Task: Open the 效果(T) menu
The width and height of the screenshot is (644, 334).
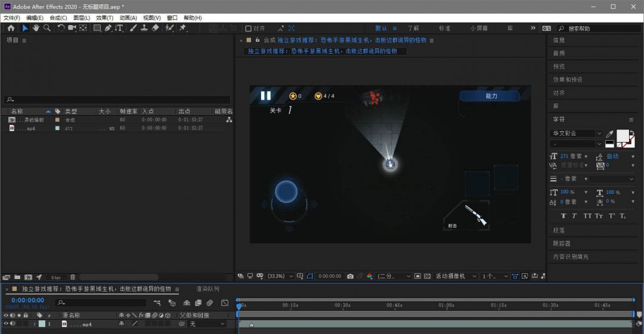Action: 104,18
